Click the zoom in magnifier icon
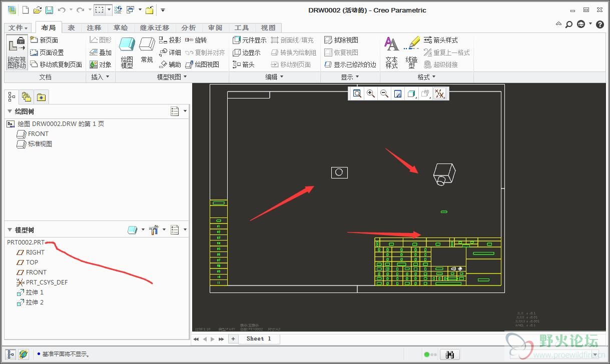610x364 pixels. 371,93
